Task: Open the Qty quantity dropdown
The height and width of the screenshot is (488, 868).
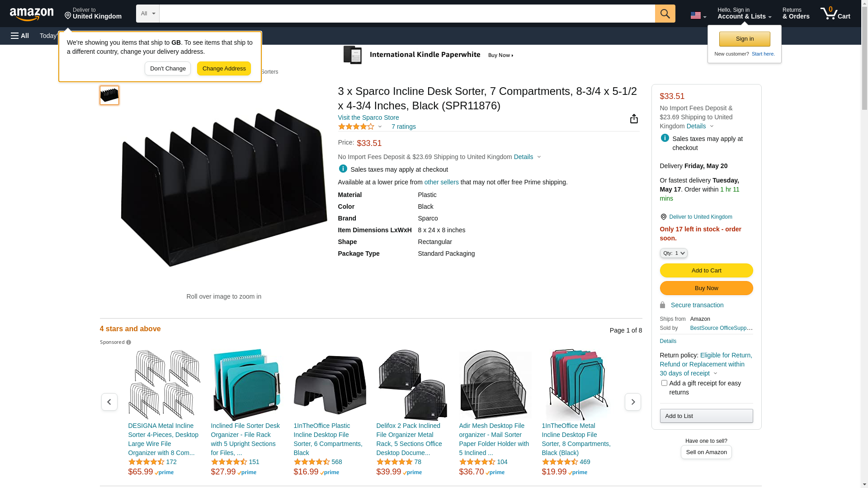Action: tap(674, 253)
